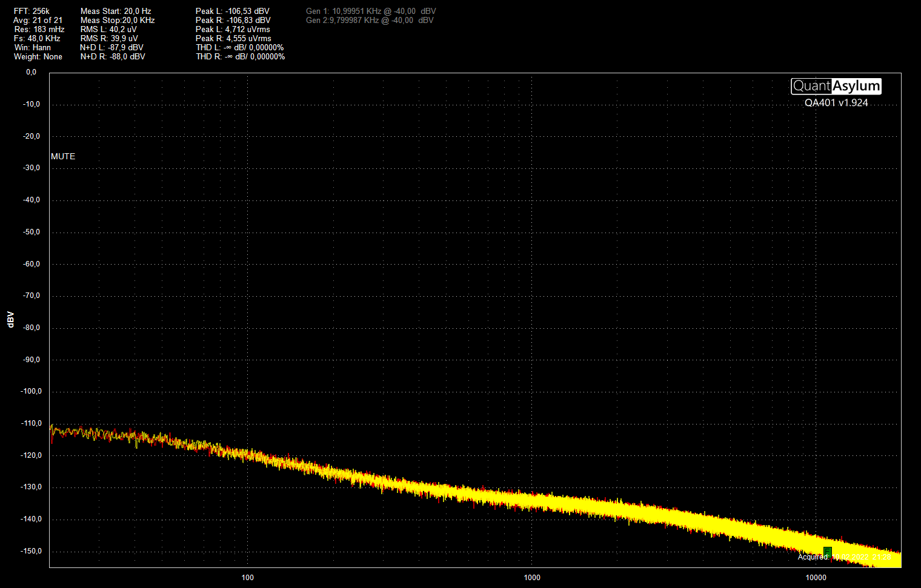This screenshot has height=588, width=921.
Task: Click the 0,0 Y-axis label
Action: click(x=31, y=72)
